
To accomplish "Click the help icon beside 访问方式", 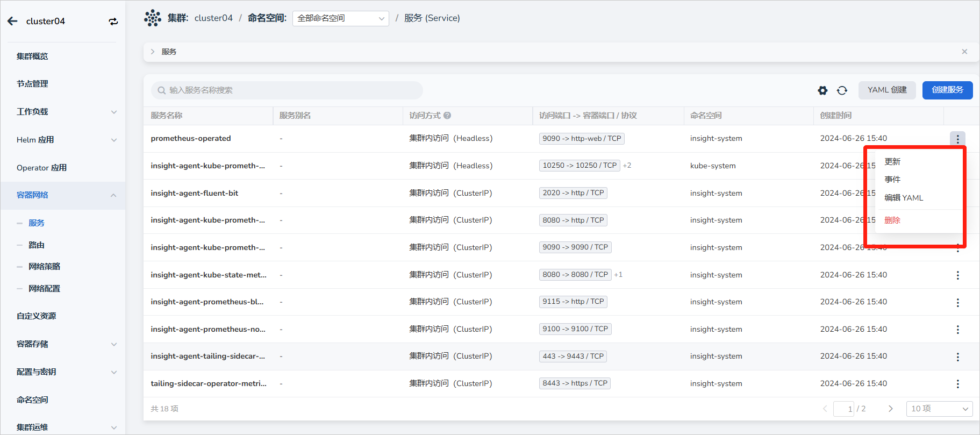I will [x=447, y=116].
